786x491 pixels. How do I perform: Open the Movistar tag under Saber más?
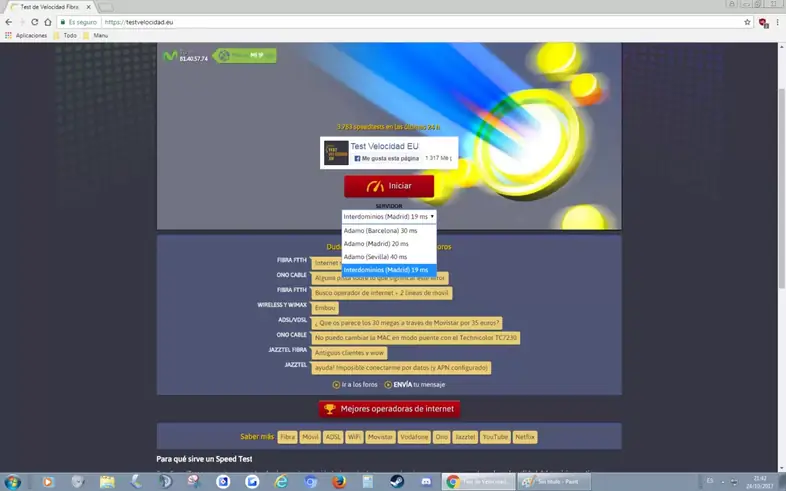[x=380, y=437]
